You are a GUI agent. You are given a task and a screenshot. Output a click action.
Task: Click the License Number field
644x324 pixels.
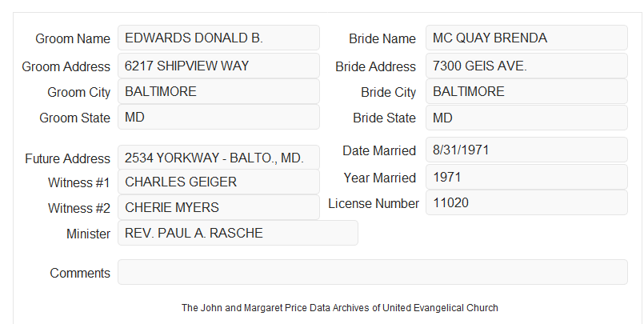(x=526, y=202)
